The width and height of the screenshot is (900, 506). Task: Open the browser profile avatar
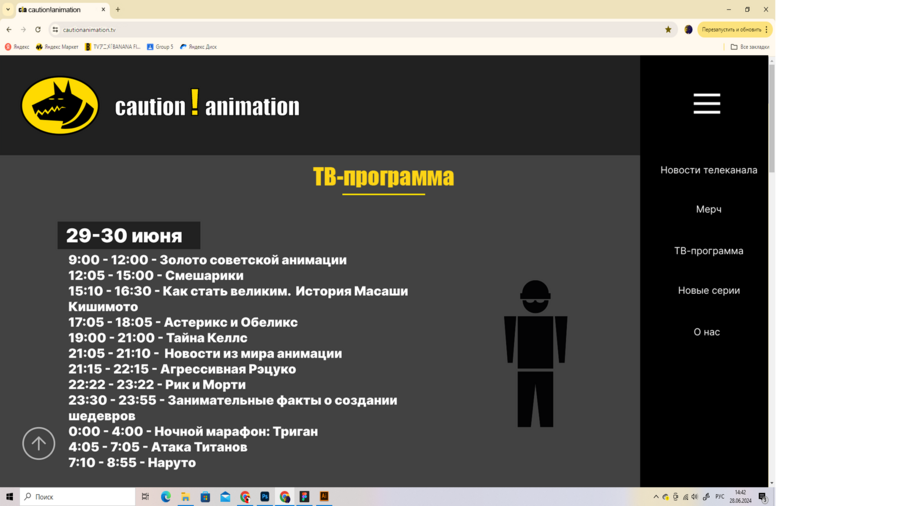[688, 30]
